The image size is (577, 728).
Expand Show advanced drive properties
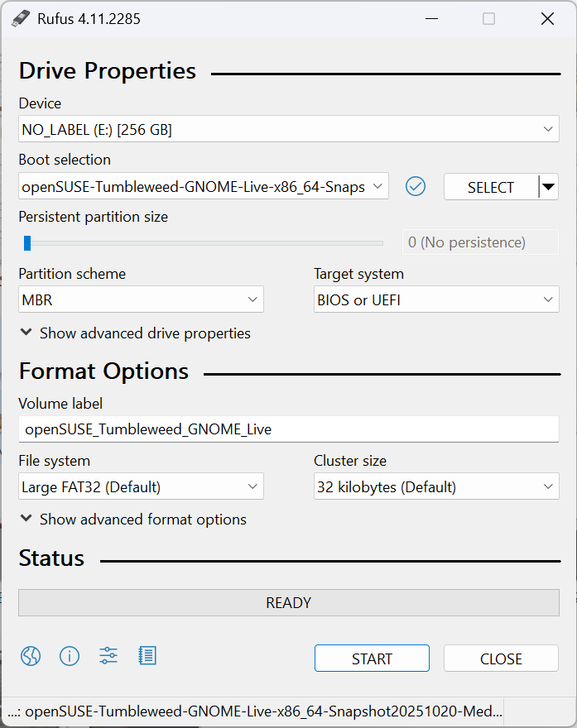(x=135, y=333)
